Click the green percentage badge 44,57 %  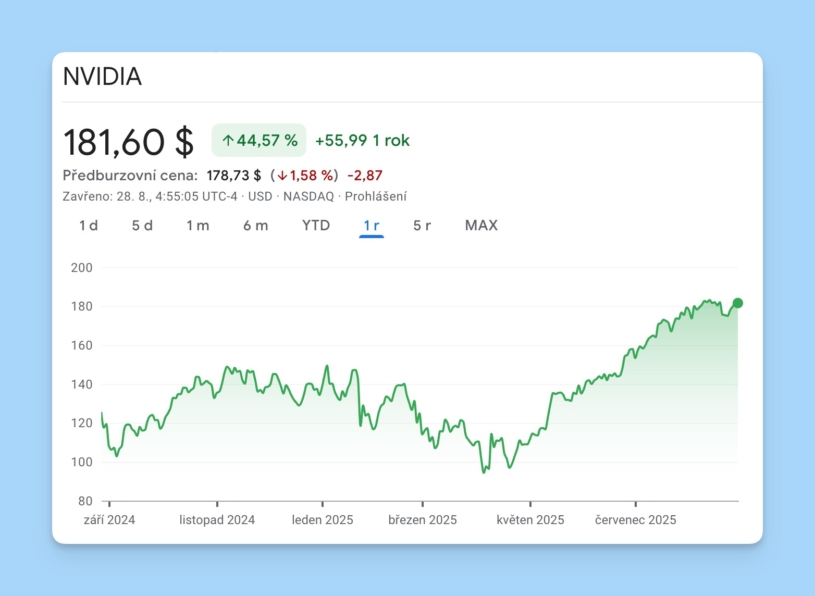tap(258, 140)
